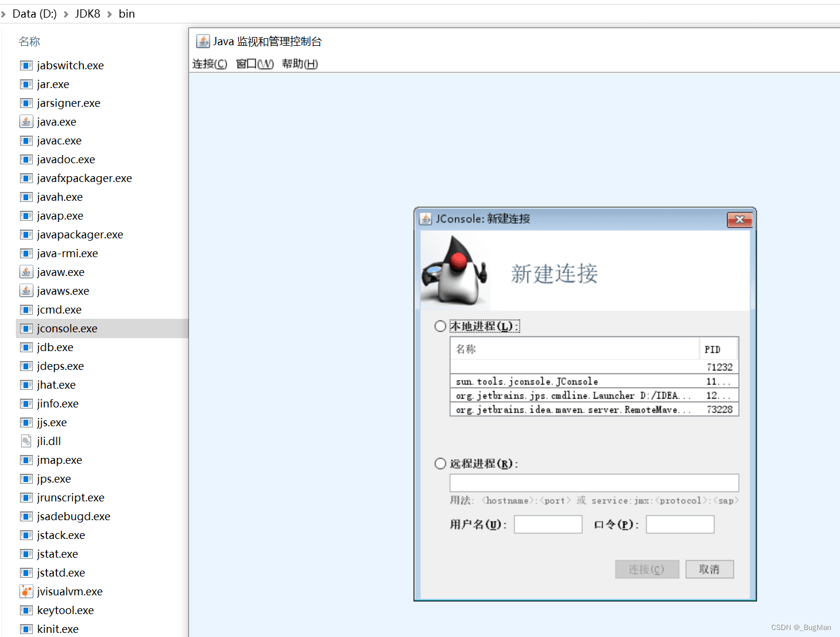Select the 远程进程 (remote process) radio button
Screen dimensions: 840x637
click(x=440, y=463)
